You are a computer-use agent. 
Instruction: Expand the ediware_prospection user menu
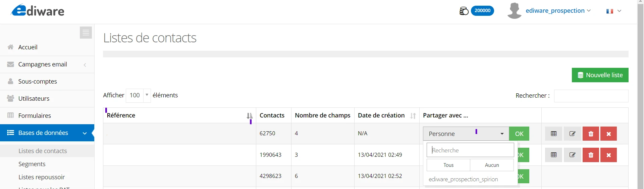click(x=558, y=11)
